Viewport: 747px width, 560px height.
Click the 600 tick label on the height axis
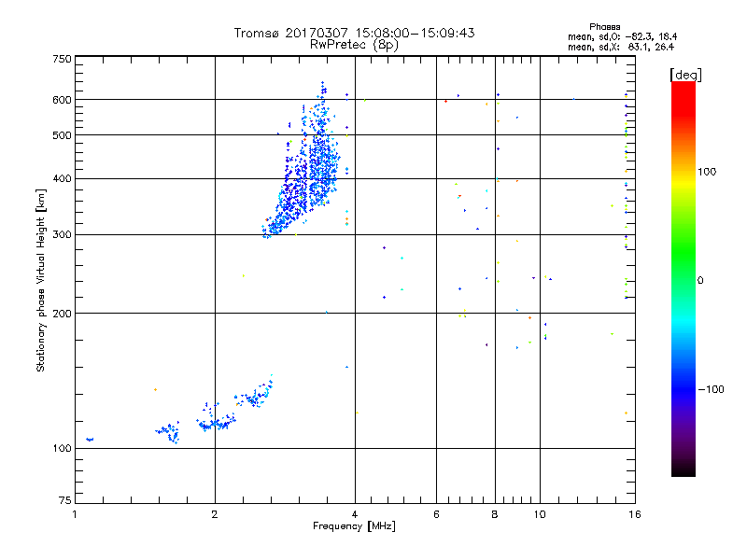pos(62,100)
